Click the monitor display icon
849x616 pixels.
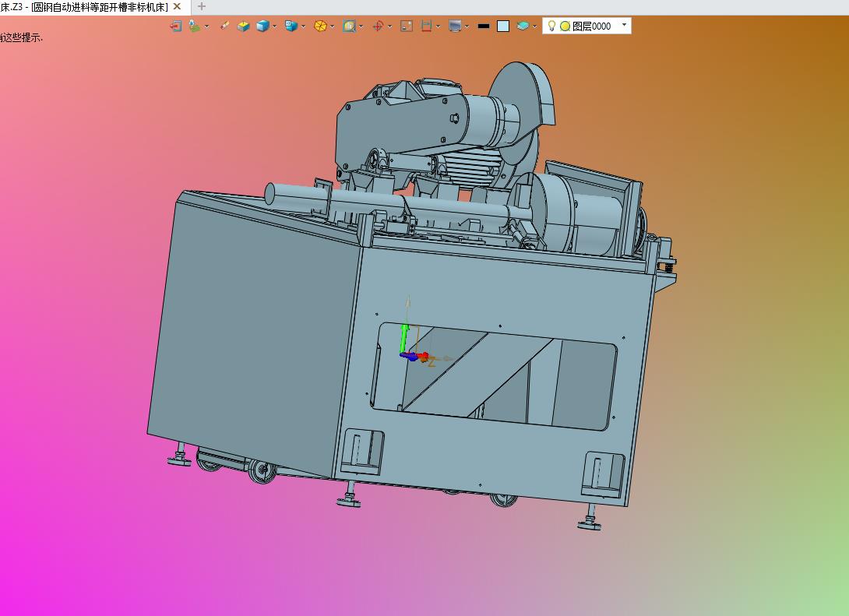pos(455,26)
